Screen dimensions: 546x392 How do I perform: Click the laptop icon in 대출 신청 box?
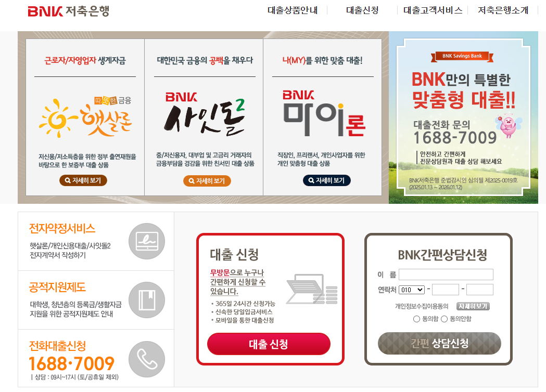tap(312, 289)
